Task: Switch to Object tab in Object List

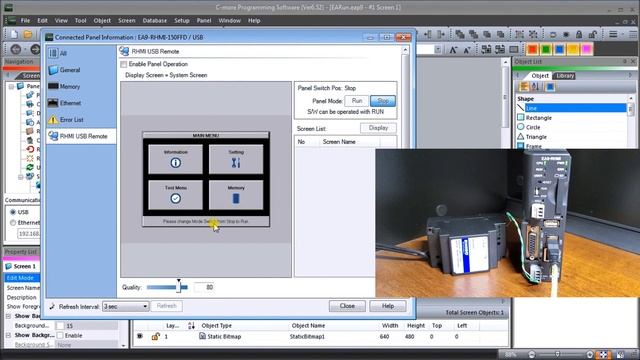Action: tap(540, 76)
